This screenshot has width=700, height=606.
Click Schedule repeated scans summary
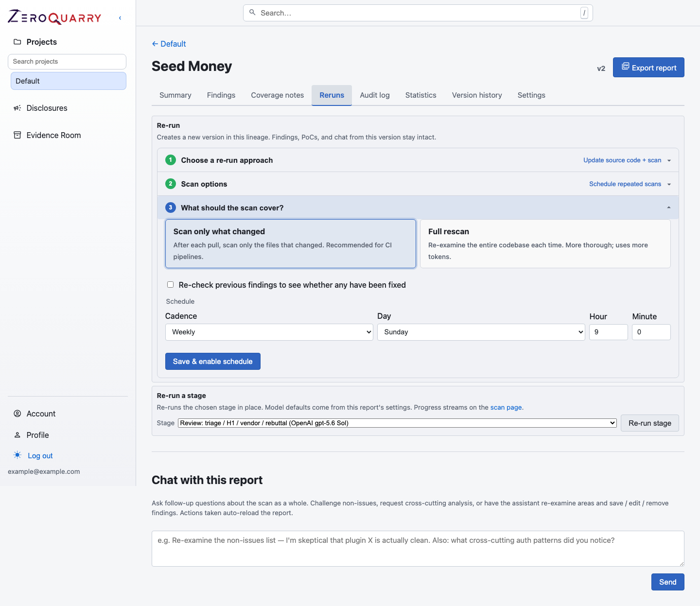[x=625, y=184]
